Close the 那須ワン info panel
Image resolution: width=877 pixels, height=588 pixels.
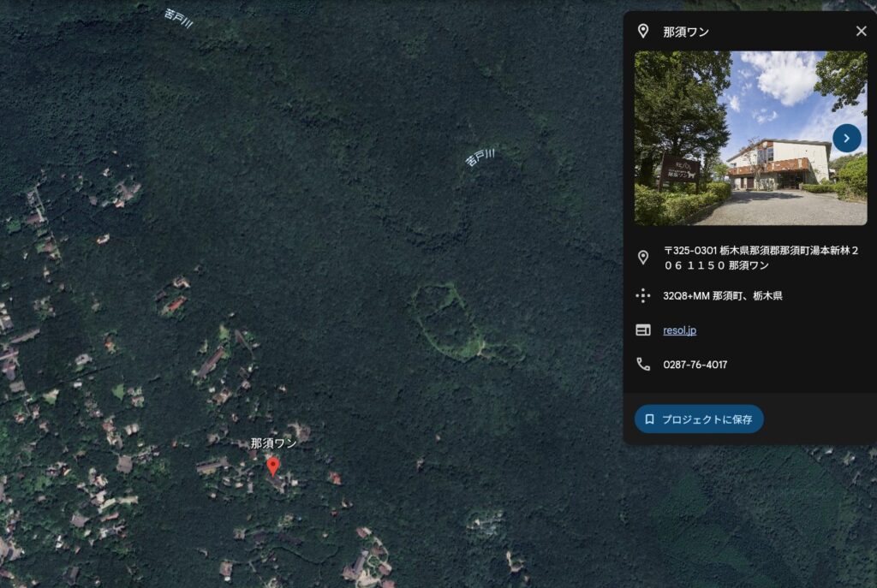tap(861, 32)
